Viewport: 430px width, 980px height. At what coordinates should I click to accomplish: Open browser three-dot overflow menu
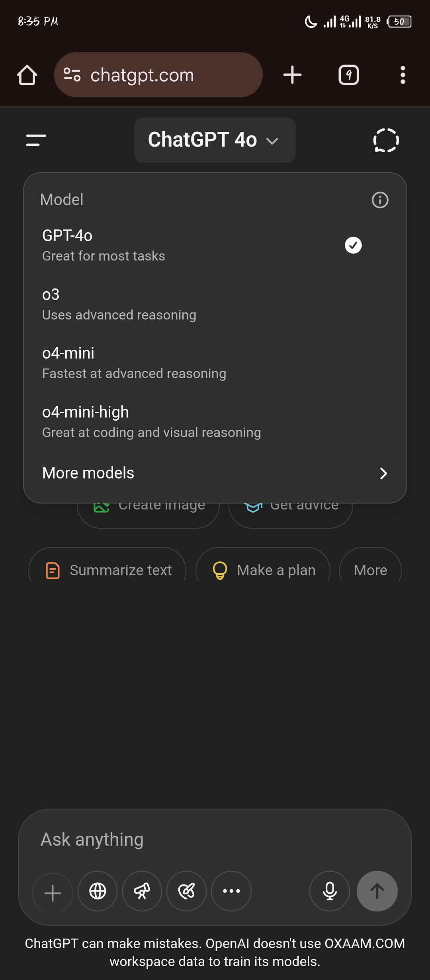click(x=403, y=75)
